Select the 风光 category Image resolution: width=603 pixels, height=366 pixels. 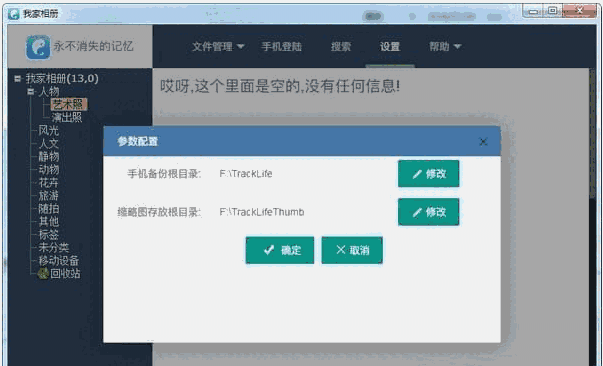(48, 130)
